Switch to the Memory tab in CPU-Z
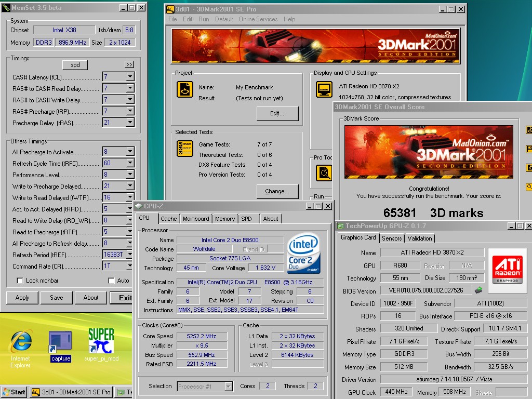Screen dimensions: 532x399 click(x=224, y=219)
